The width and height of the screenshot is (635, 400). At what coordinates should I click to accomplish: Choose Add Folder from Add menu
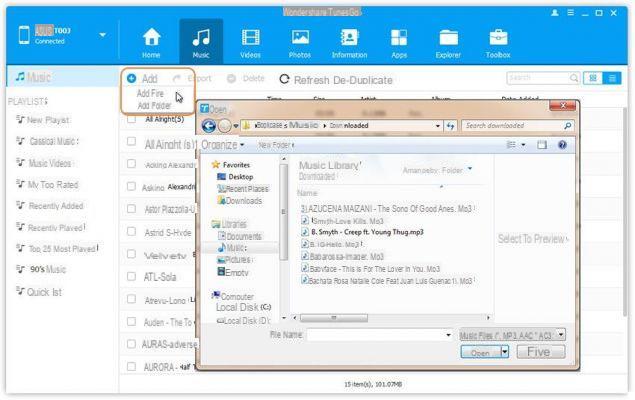pyautogui.click(x=154, y=106)
